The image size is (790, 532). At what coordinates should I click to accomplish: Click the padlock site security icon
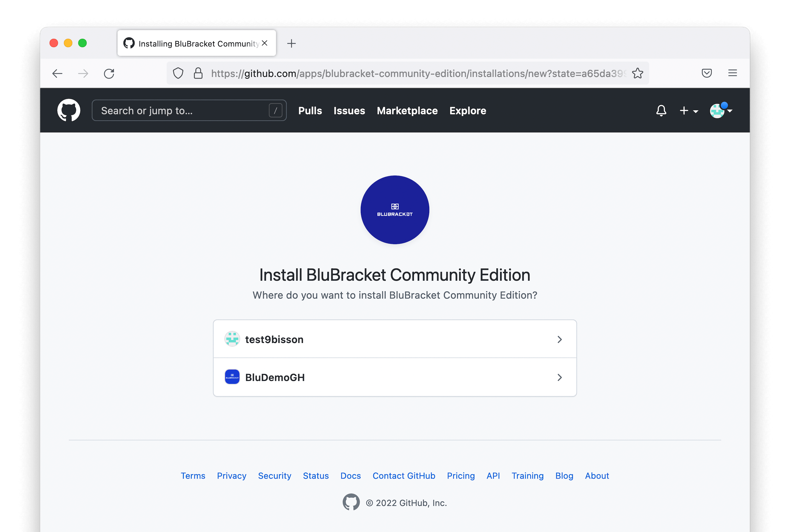[198, 73]
